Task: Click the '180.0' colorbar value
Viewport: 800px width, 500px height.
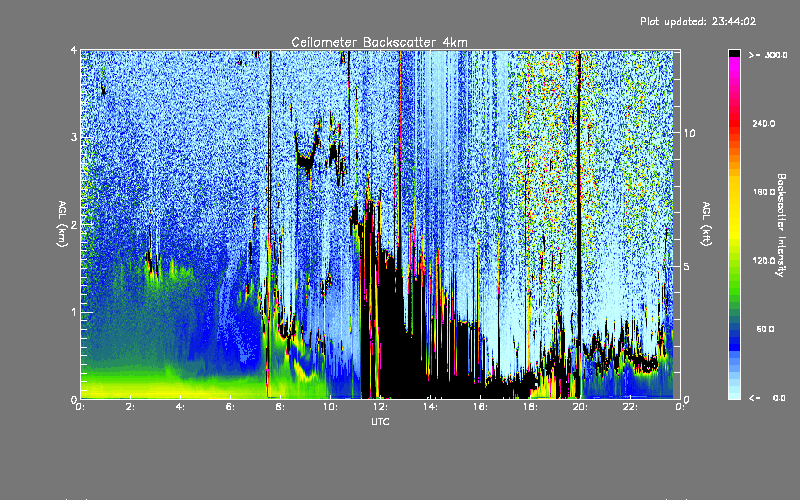Action: [764, 192]
